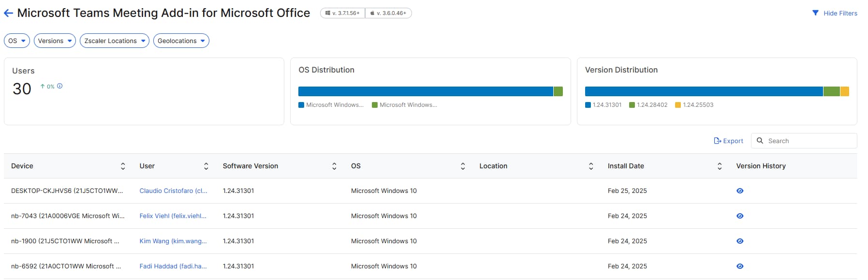Click the Windows version badge v. 3.7.1.56+

click(x=342, y=13)
